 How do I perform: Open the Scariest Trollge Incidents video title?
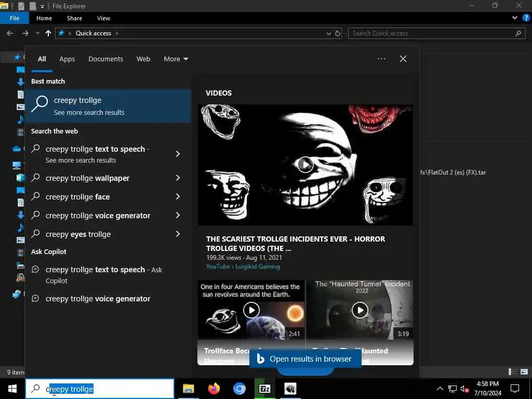click(296, 244)
